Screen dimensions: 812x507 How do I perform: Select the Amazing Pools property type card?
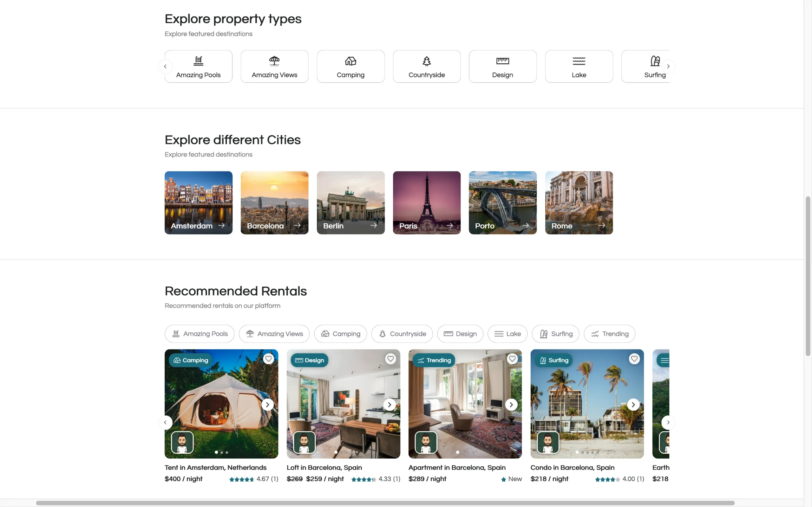198,67
